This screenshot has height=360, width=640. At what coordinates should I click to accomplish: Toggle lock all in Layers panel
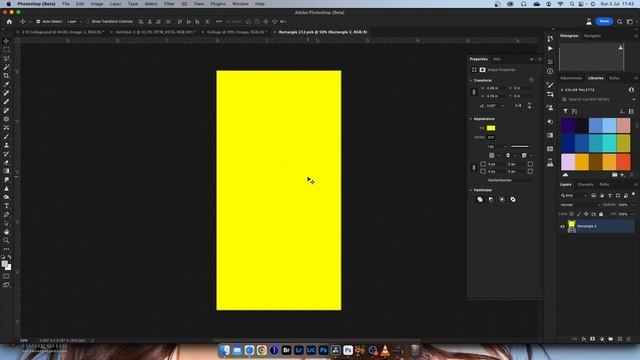601,214
